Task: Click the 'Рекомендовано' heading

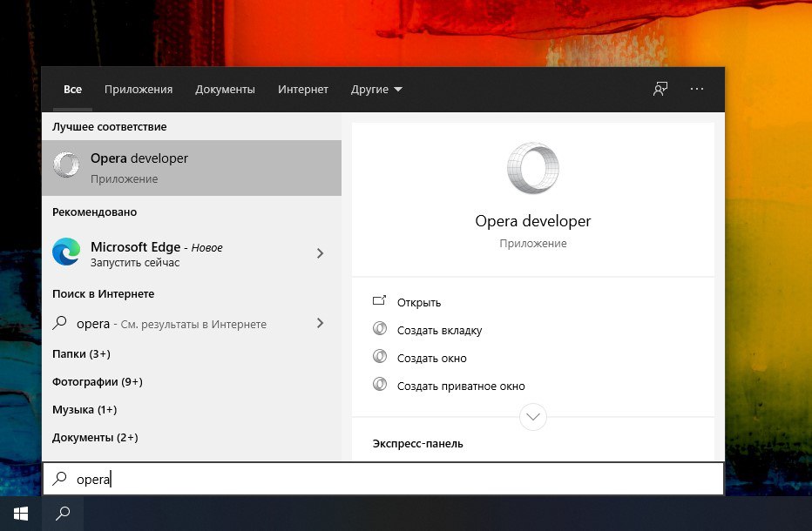Action: [x=94, y=212]
